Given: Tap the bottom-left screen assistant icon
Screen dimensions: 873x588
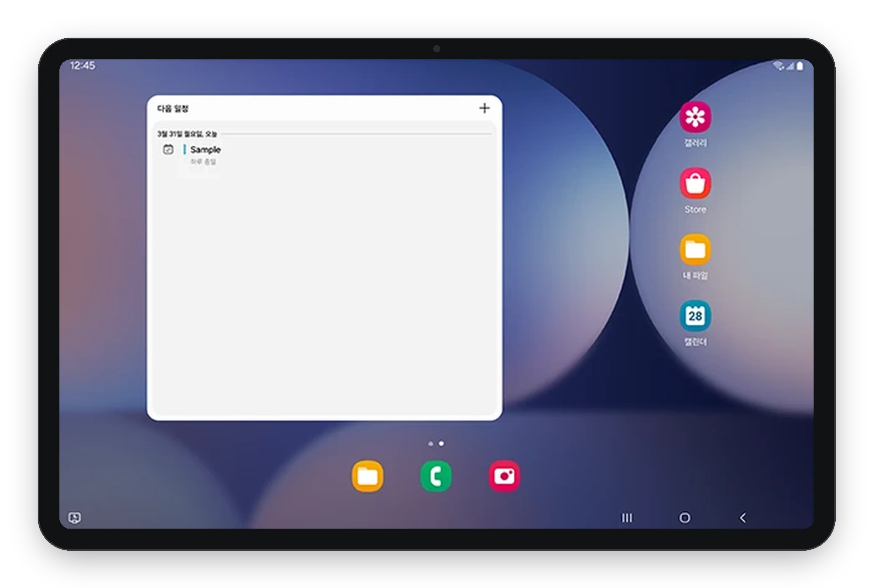Looking at the screenshot, I should [x=74, y=518].
